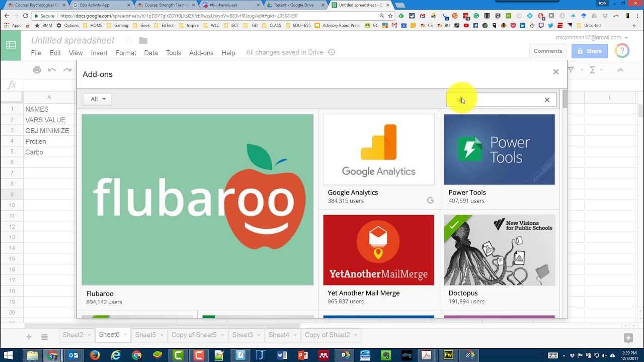Launch Outlook from the taskbar
This screenshot has width=644, height=362.
[x=73, y=355]
